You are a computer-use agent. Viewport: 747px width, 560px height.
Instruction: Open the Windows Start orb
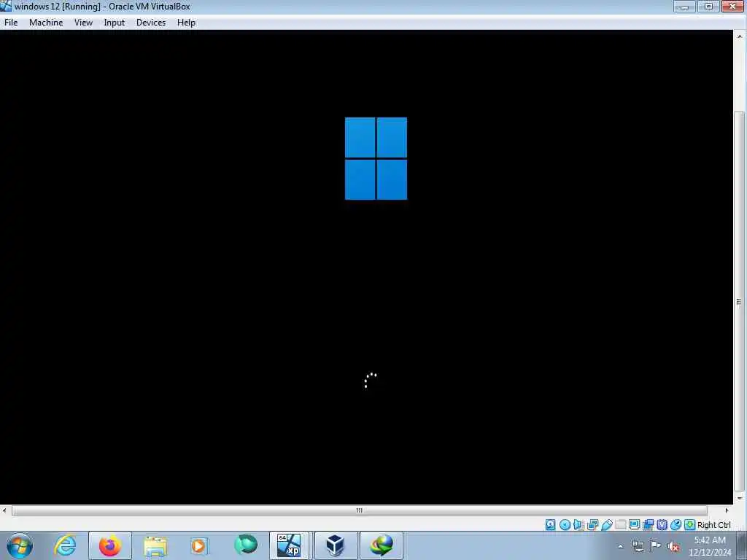tap(20, 545)
